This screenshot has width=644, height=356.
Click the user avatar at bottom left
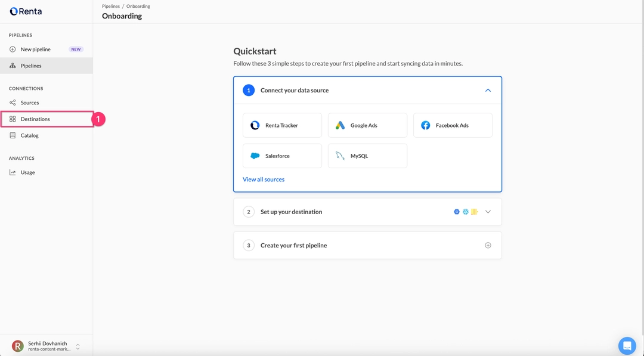pyautogui.click(x=18, y=346)
